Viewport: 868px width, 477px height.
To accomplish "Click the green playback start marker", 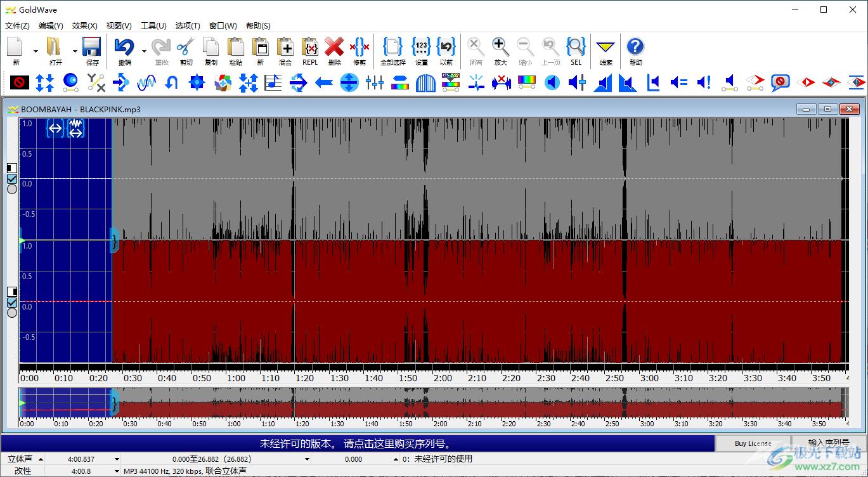I will 22,240.
